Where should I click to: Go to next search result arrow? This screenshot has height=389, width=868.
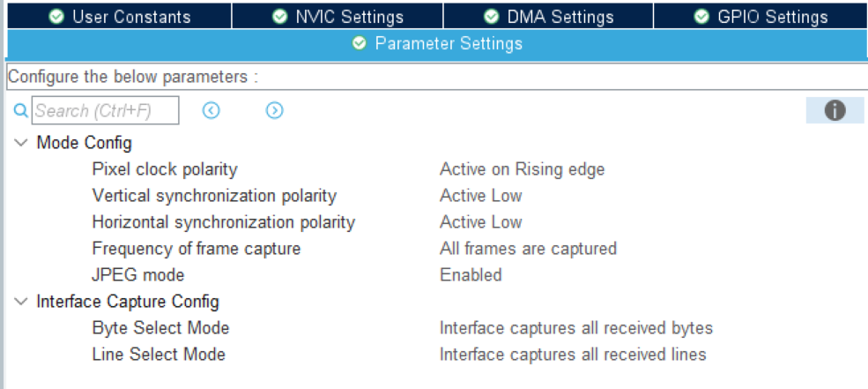click(x=275, y=110)
